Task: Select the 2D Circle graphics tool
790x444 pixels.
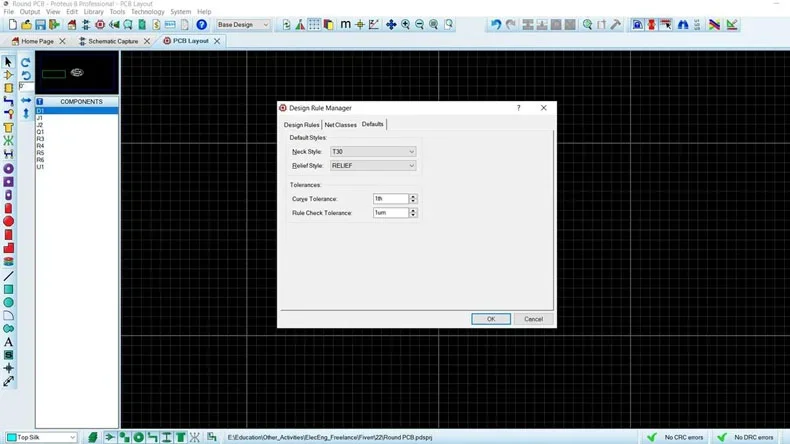Action: click(8, 302)
